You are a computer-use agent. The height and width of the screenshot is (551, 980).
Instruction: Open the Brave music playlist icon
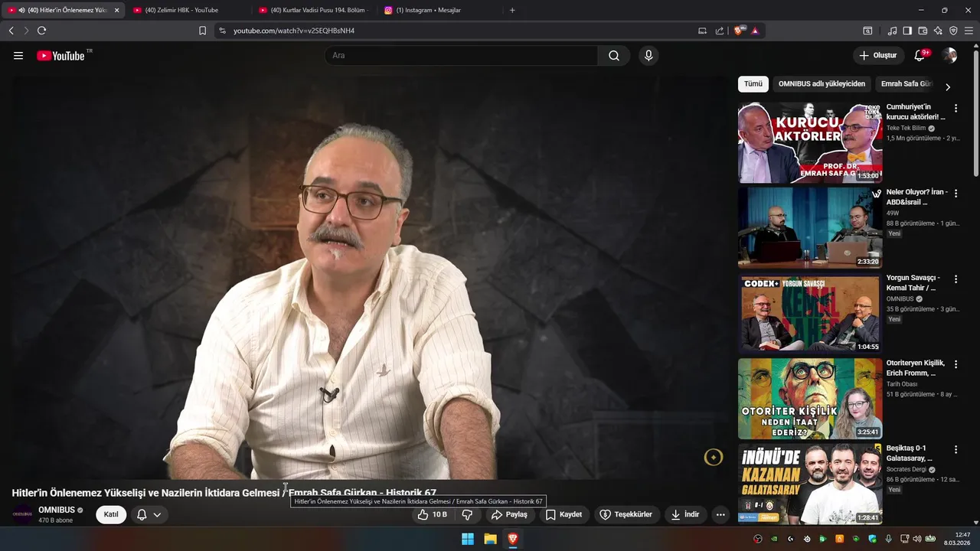(x=892, y=31)
